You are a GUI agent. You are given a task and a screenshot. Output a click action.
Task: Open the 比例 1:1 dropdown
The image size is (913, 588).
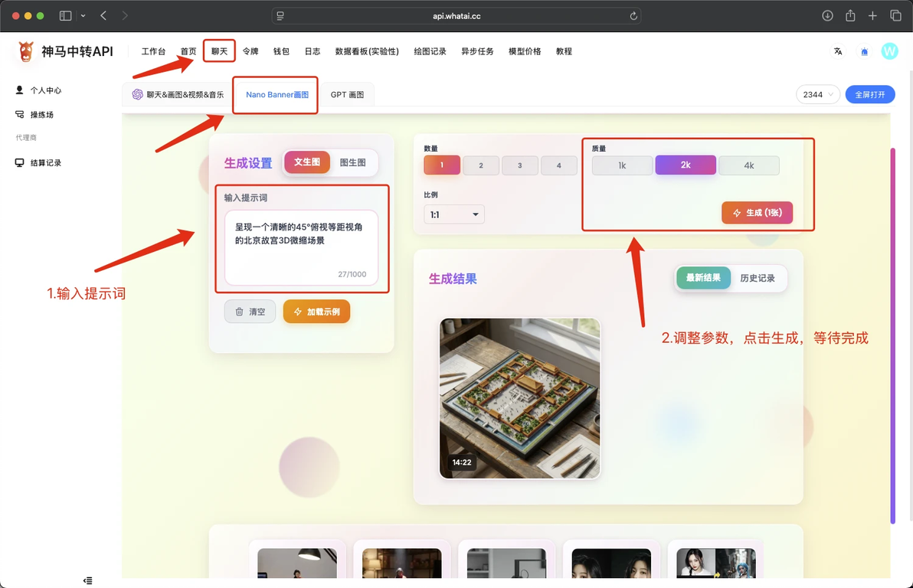point(454,214)
